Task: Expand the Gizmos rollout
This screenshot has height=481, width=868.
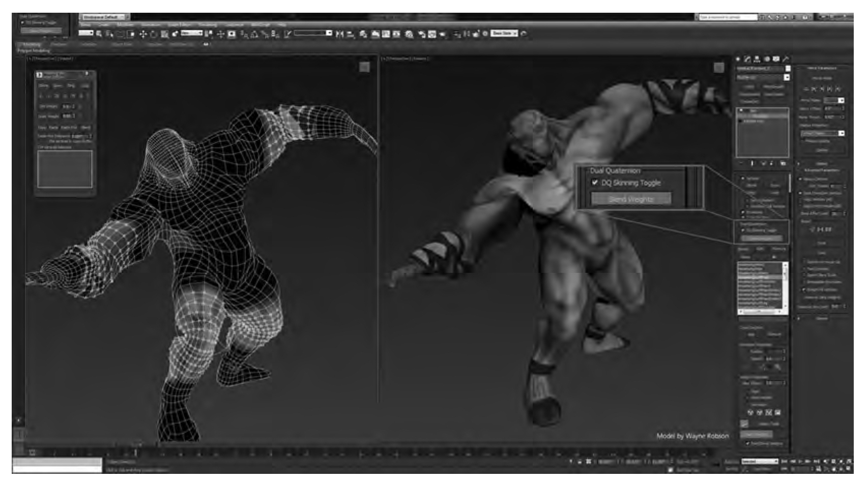Action: (x=821, y=319)
